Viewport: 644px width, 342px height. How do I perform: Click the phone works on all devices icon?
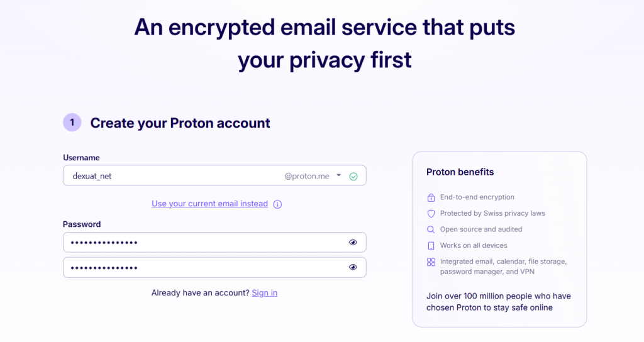[x=431, y=246]
